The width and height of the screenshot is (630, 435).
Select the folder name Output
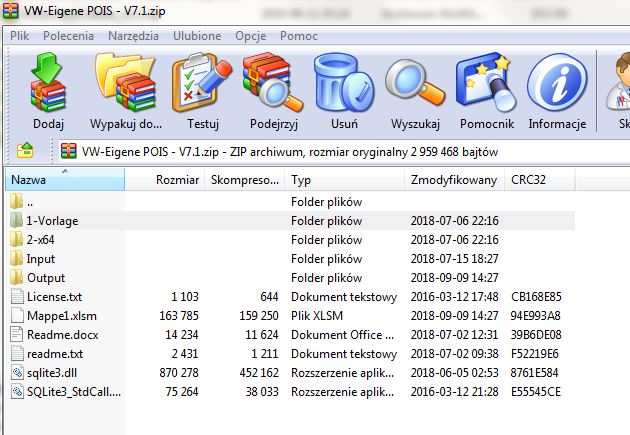(x=46, y=278)
